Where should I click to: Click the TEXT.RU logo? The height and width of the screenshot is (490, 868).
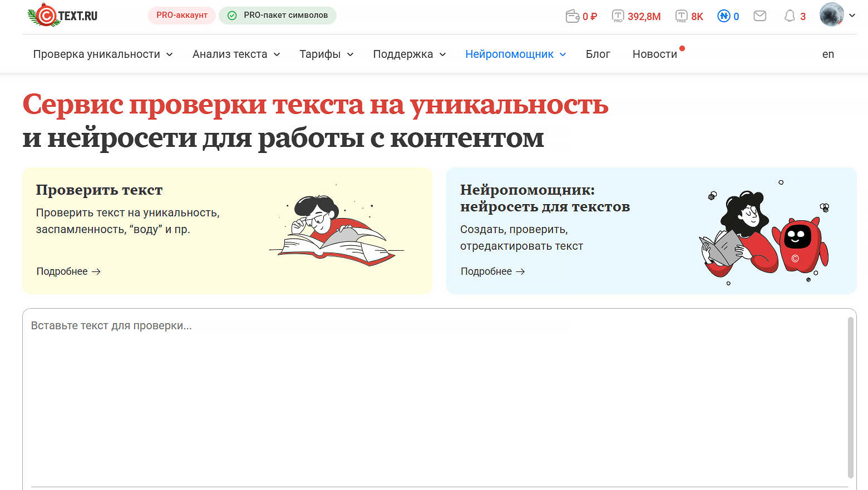click(61, 15)
